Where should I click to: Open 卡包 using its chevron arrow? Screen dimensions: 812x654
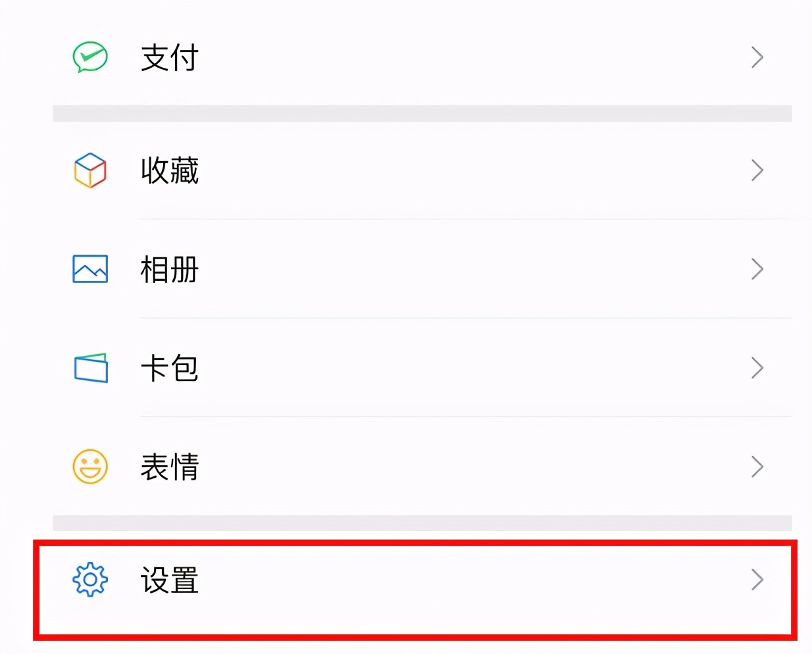tap(757, 368)
